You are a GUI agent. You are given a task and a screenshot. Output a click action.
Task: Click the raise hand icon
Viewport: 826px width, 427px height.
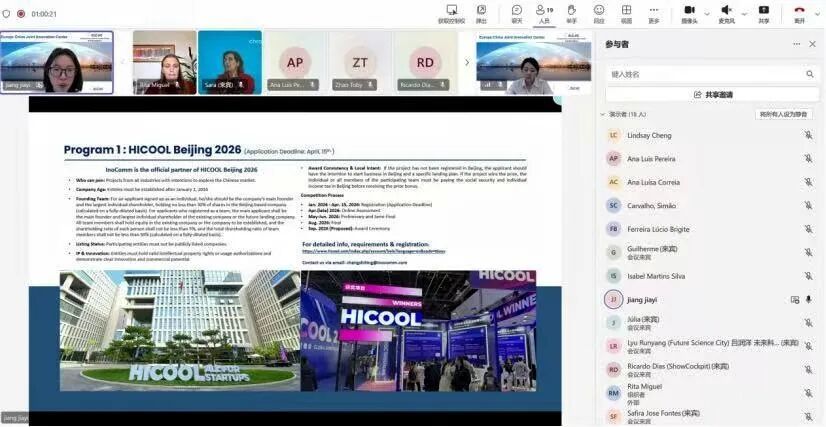point(571,11)
